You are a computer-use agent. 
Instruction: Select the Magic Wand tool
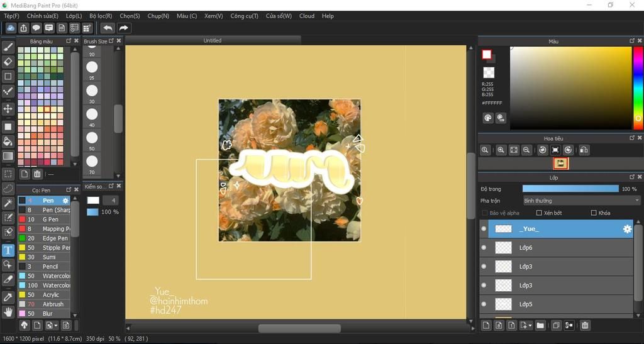8,203
